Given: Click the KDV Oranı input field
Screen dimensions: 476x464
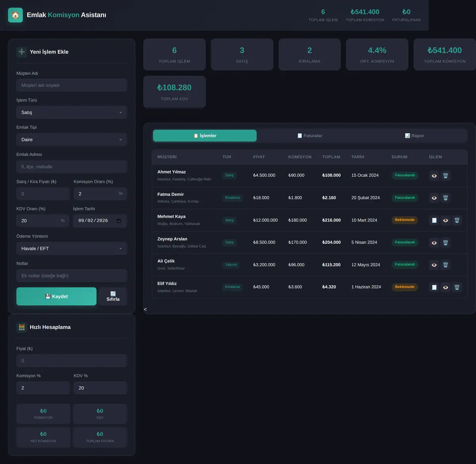Looking at the screenshot, I should [43, 221].
